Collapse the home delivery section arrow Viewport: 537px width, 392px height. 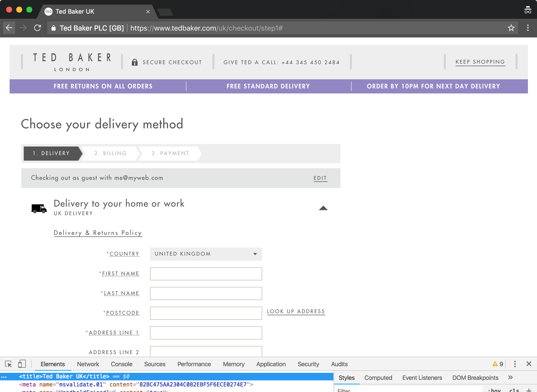[323, 208]
